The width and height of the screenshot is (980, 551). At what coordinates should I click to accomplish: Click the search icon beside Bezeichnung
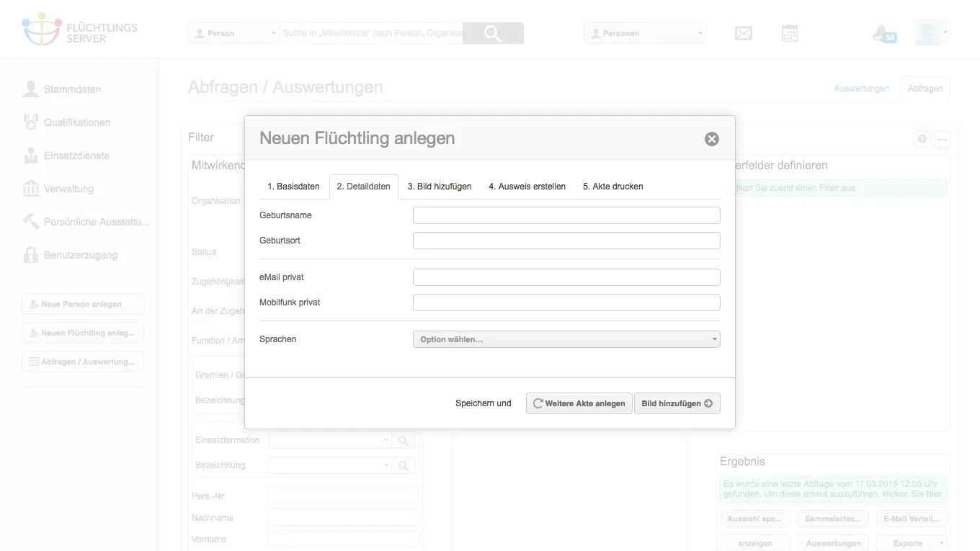[x=404, y=465]
